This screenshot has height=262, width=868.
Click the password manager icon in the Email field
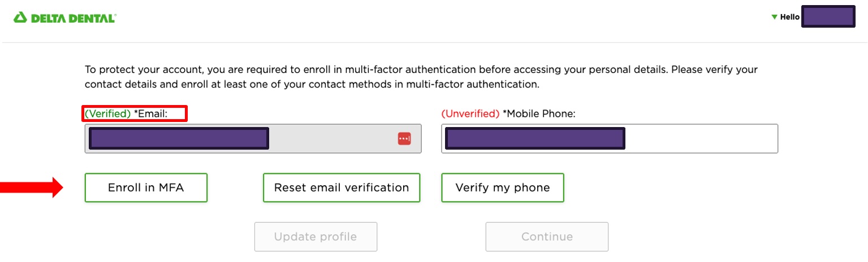[404, 139]
